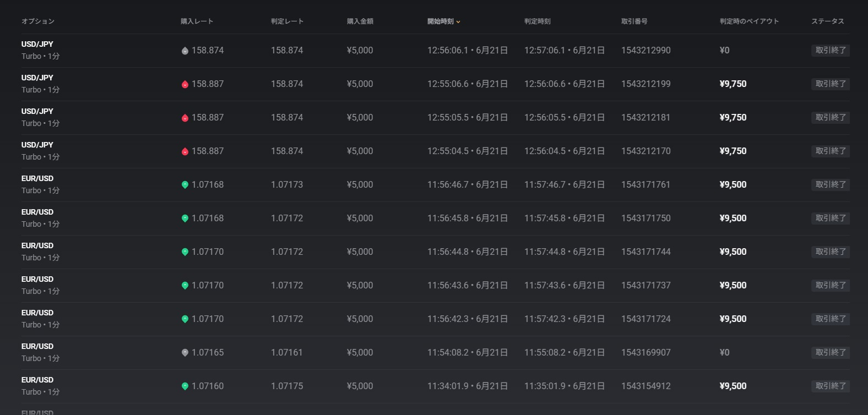Click 取引終了 badge for trade 1543171744

tap(830, 252)
